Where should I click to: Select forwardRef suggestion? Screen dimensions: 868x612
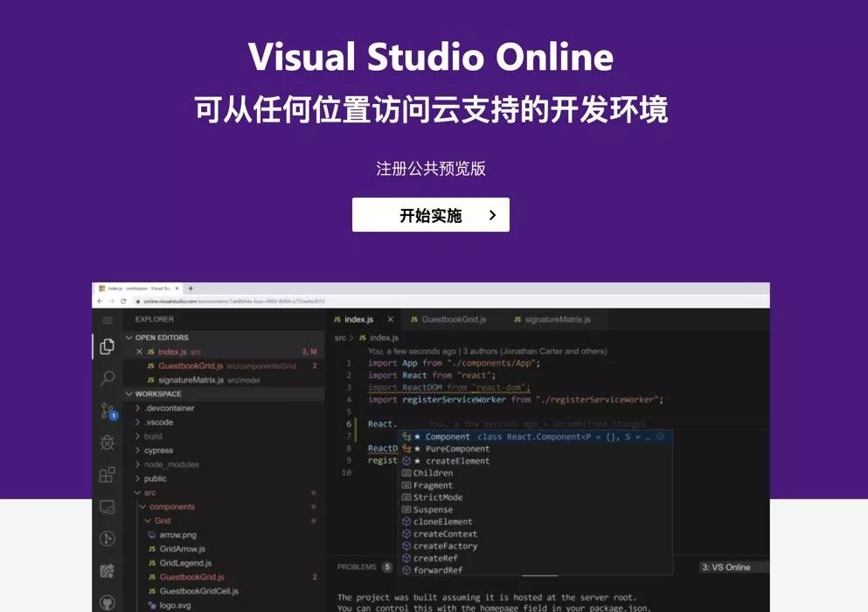point(535,570)
